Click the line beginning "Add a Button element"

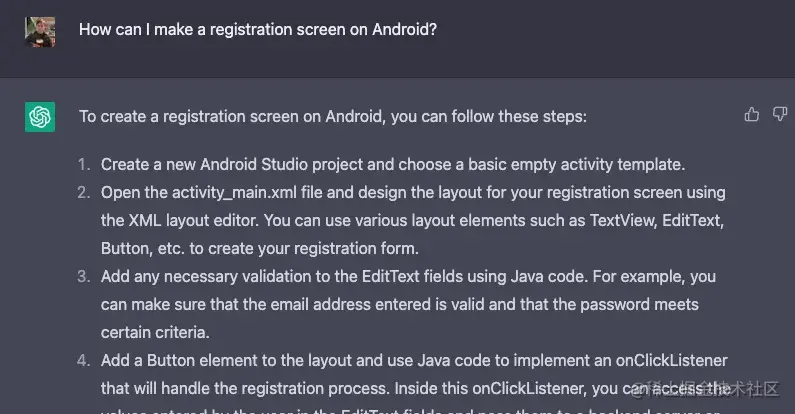[414, 360]
